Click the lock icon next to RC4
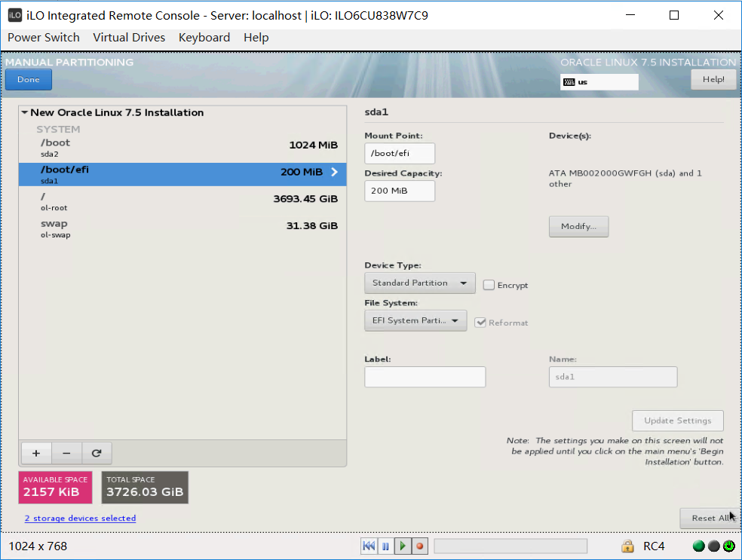The height and width of the screenshot is (560, 742). [x=627, y=546]
